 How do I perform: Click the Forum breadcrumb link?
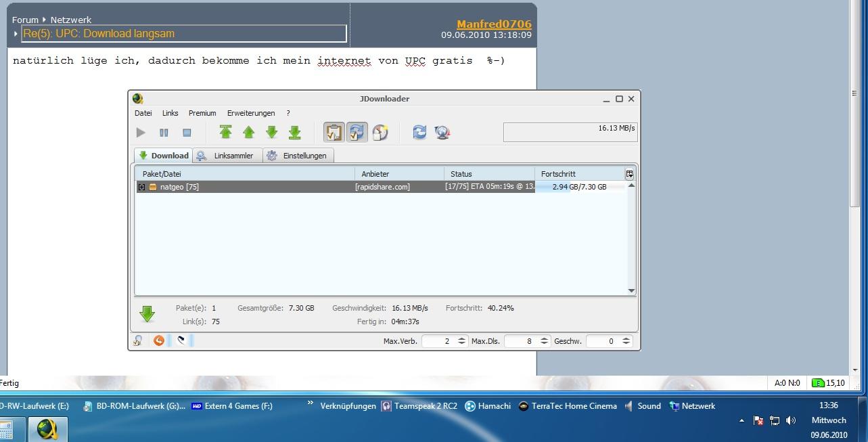click(25, 20)
